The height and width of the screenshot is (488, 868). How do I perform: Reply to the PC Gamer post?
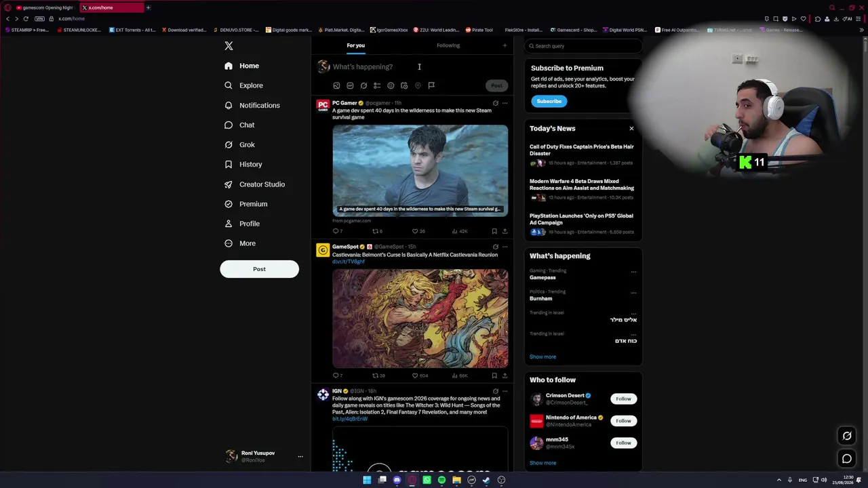338,231
